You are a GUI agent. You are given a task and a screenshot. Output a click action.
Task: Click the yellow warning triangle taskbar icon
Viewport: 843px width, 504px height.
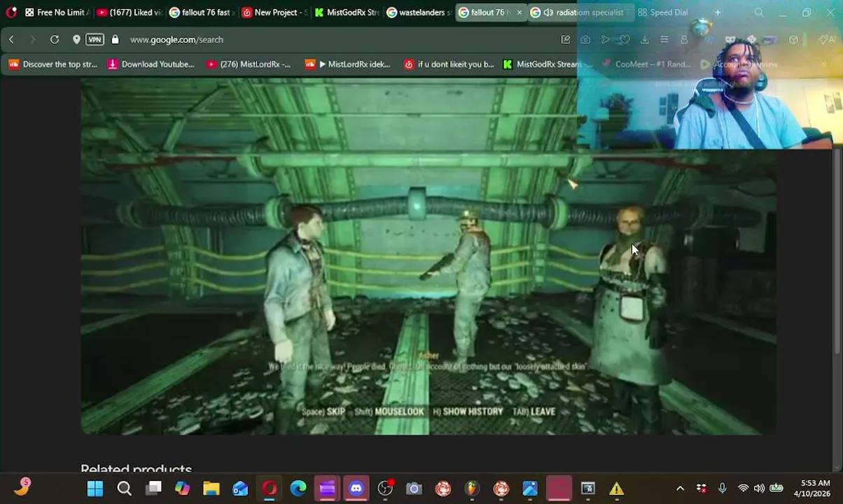pyautogui.click(x=616, y=489)
